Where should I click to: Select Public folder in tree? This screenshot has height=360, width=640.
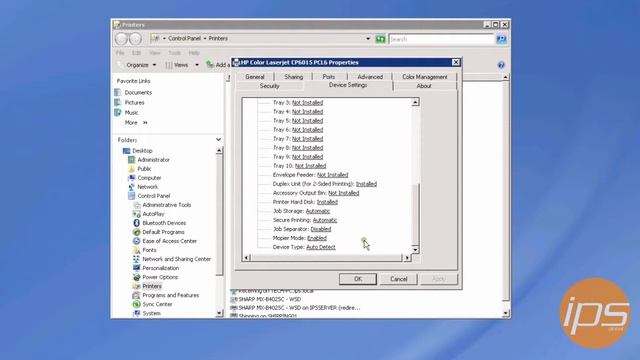point(144,169)
